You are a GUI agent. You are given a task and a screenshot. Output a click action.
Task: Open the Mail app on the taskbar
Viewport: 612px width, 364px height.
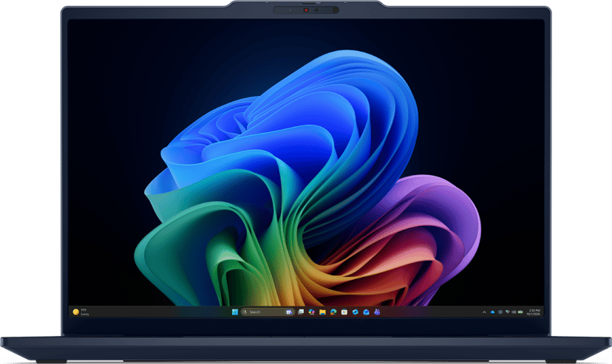click(366, 312)
